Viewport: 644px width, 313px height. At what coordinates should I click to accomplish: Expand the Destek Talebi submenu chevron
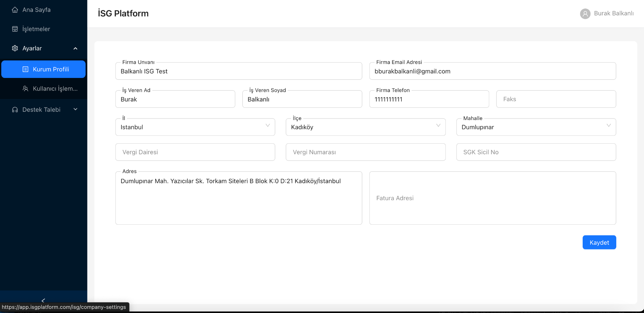click(x=76, y=109)
